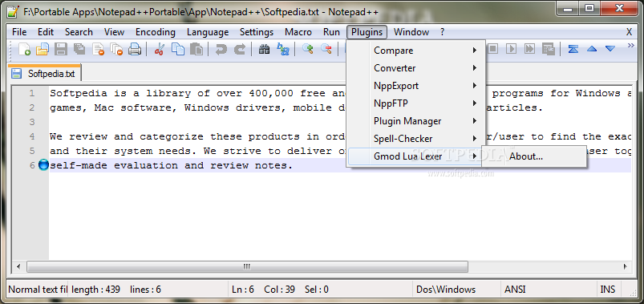Click the Undo arrow icon
The height and width of the screenshot is (304, 644).
coord(221,49)
